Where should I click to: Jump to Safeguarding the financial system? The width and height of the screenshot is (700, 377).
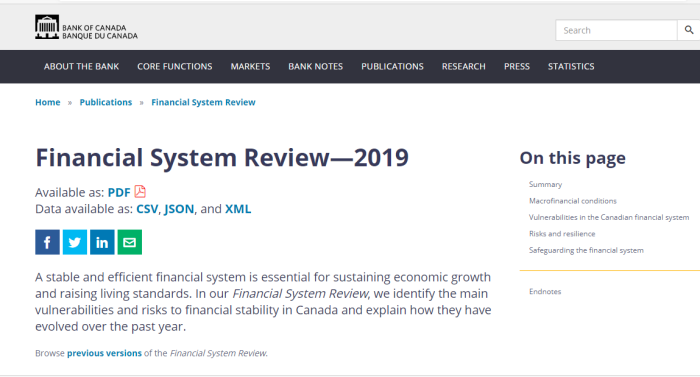tap(586, 250)
